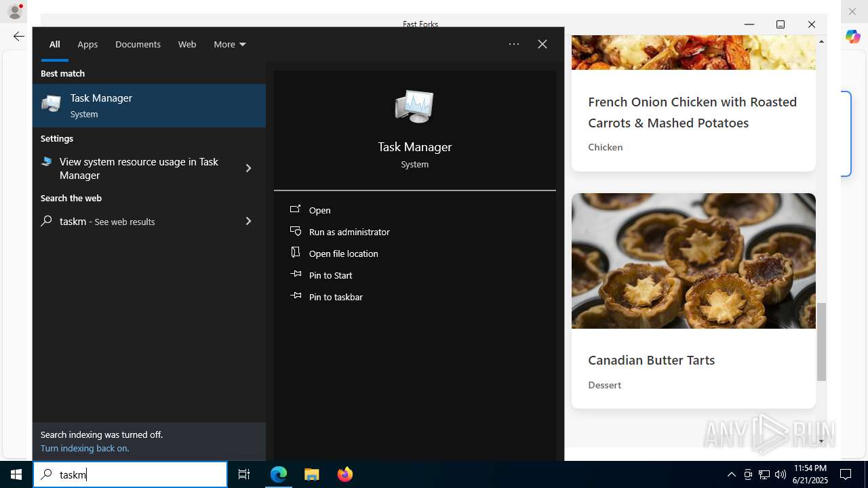Expand arrow for taskm web results

[x=248, y=221]
